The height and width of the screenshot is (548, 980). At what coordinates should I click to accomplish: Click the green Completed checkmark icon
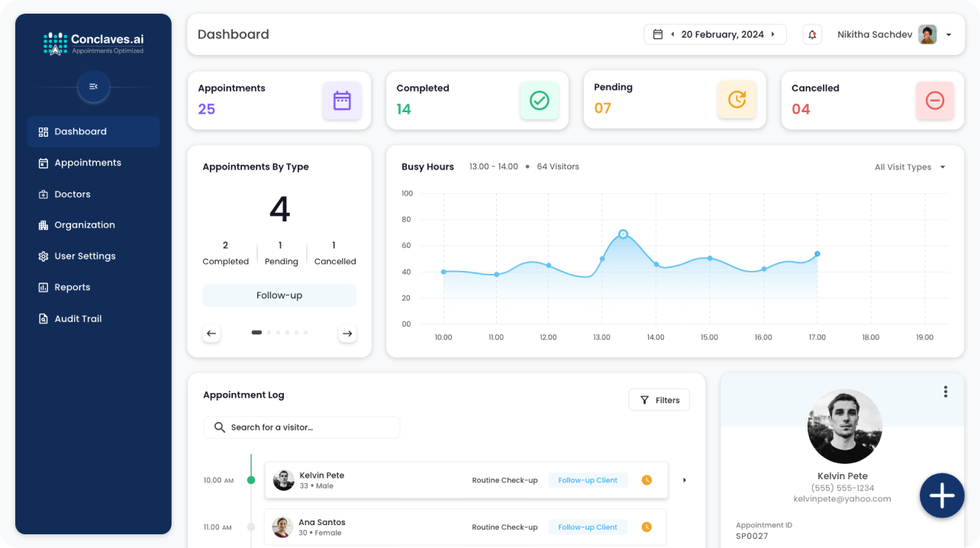[540, 101]
